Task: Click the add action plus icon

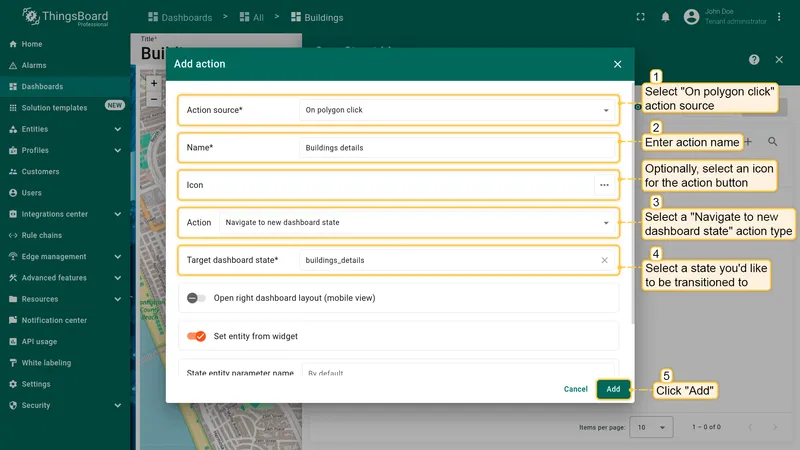Action: point(748,142)
